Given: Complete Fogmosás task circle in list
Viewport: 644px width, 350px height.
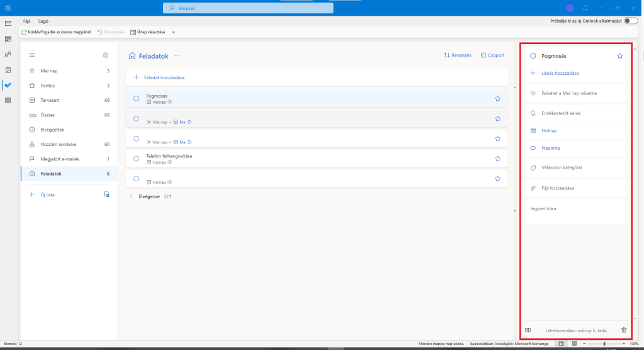Looking at the screenshot, I should [x=136, y=98].
